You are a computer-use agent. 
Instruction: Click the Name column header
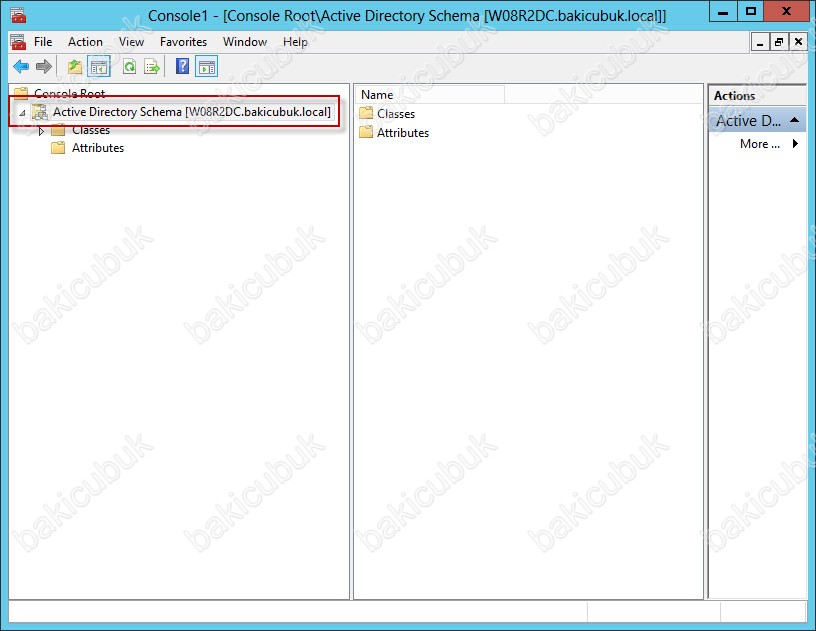pos(430,95)
